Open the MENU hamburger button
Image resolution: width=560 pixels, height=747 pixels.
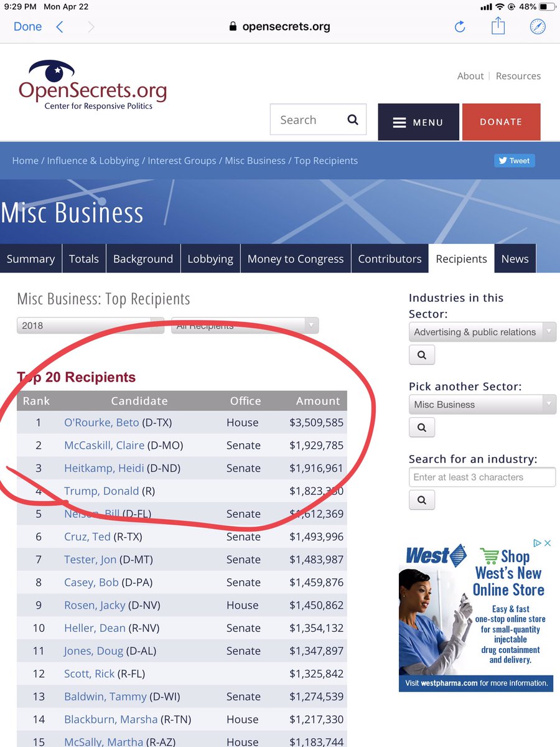(418, 122)
